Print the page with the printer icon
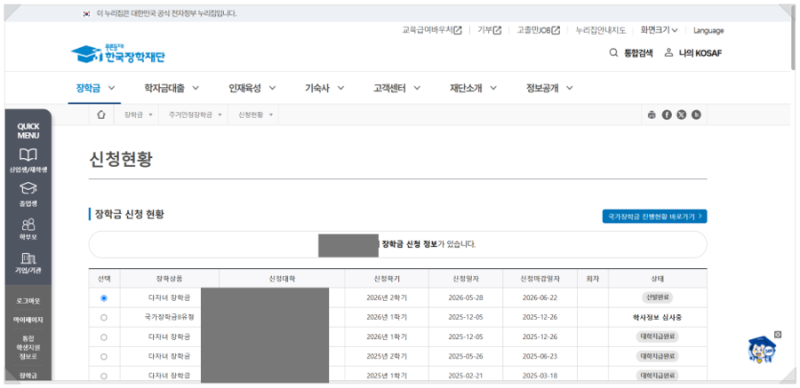The image size is (800, 388). [x=652, y=115]
